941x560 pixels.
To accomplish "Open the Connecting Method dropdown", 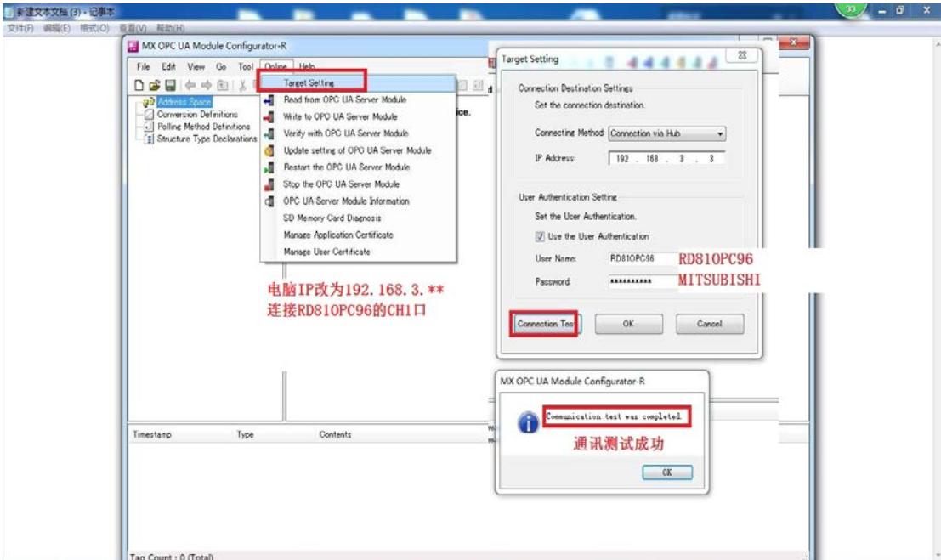I will [x=666, y=133].
